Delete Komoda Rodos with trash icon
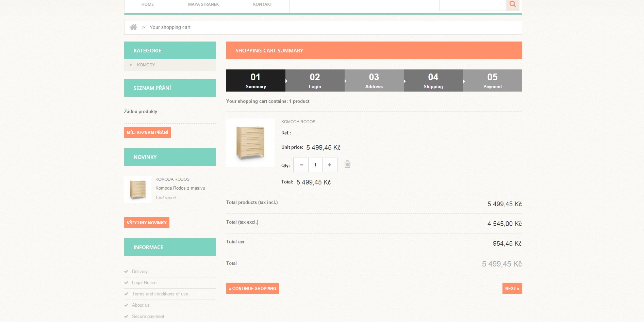The height and width of the screenshot is (322, 644). (x=347, y=164)
